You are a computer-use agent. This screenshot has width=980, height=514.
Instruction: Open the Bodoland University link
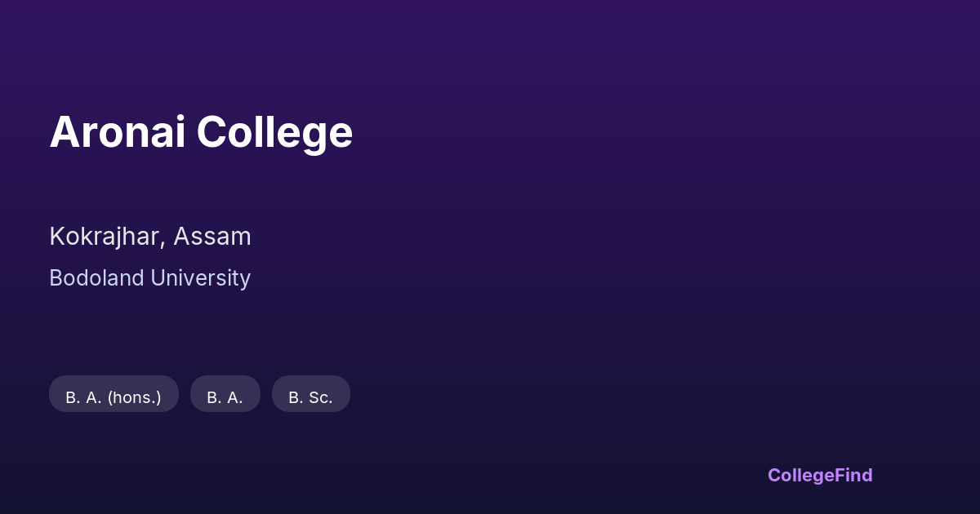click(x=149, y=278)
